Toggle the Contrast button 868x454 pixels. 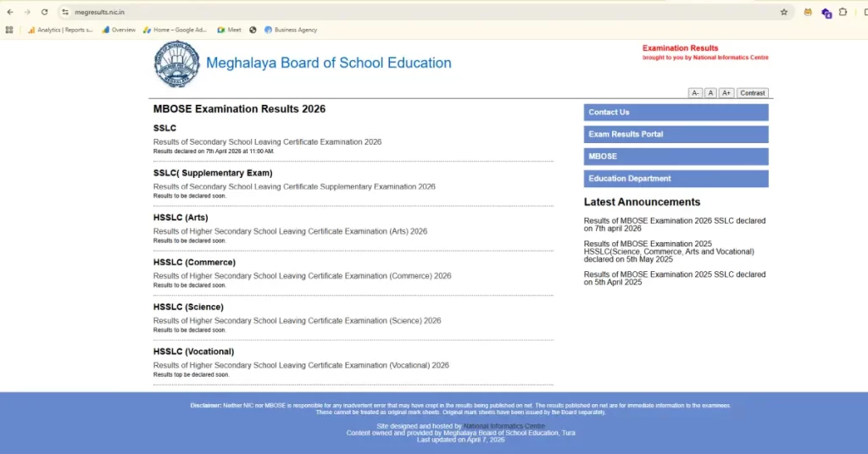(x=753, y=93)
